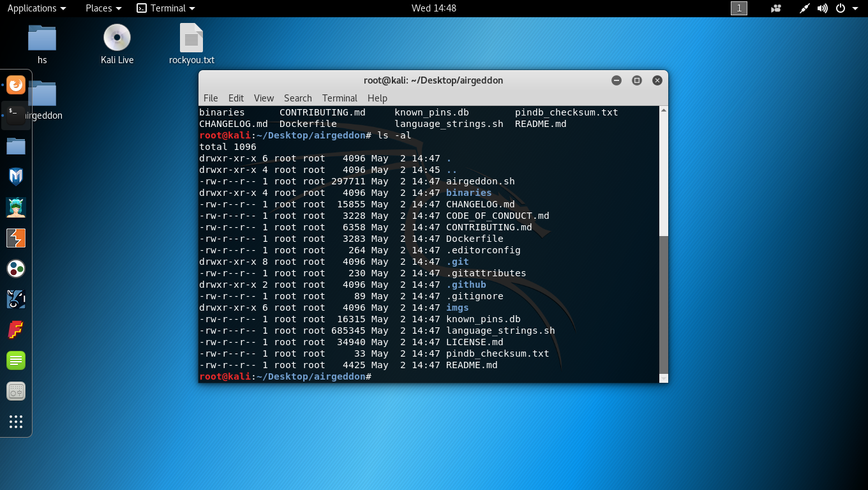The image size is (868, 490).
Task: Click the .editorconfig filename
Action: pyautogui.click(x=483, y=250)
